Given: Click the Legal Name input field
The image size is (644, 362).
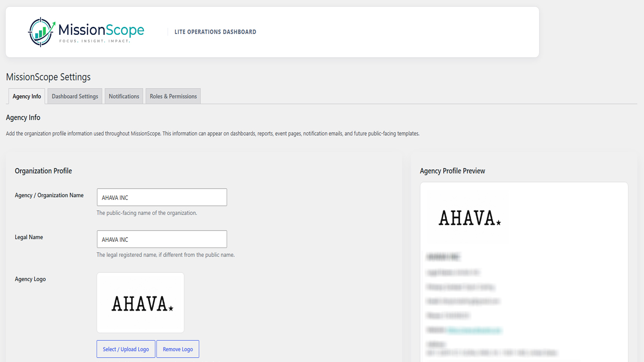Looking at the screenshot, I should click(x=162, y=239).
